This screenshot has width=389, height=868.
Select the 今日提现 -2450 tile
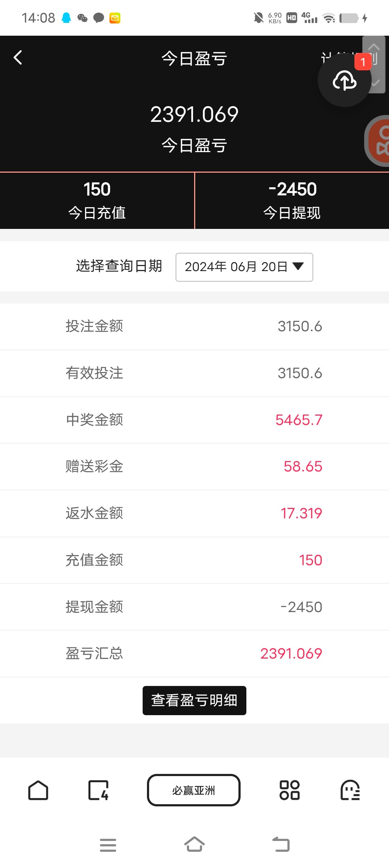click(292, 200)
